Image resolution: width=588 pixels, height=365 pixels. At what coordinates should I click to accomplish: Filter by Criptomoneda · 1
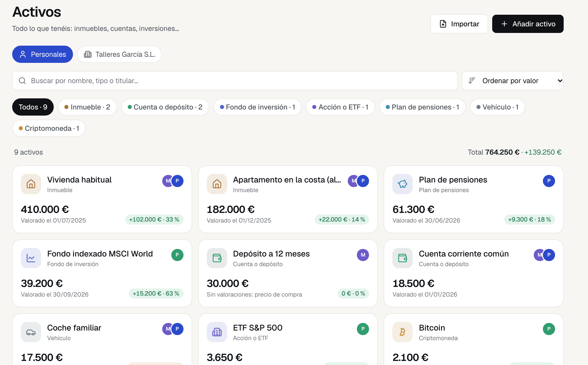tap(49, 128)
